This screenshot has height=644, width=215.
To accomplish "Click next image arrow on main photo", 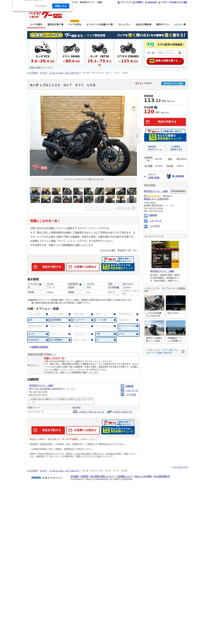I will coord(137,136).
